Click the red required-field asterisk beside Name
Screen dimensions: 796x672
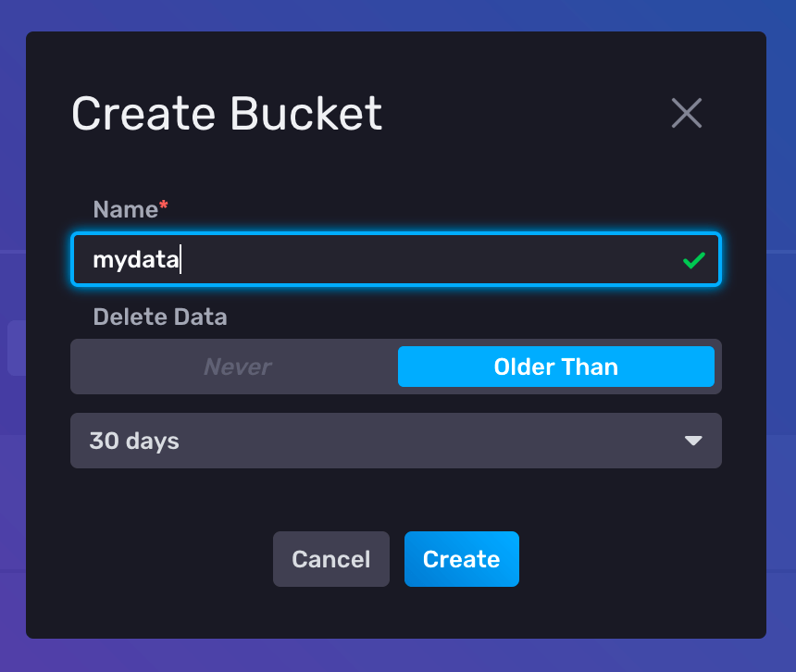pyautogui.click(x=162, y=203)
